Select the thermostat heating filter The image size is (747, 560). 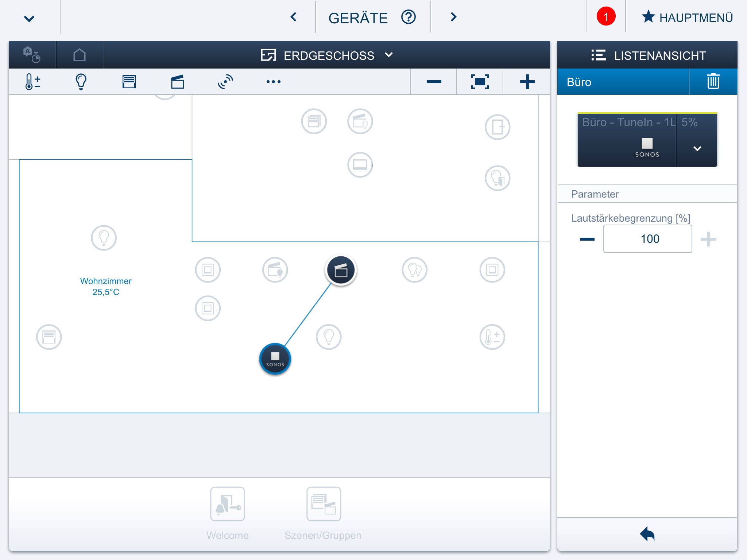pyautogui.click(x=33, y=81)
